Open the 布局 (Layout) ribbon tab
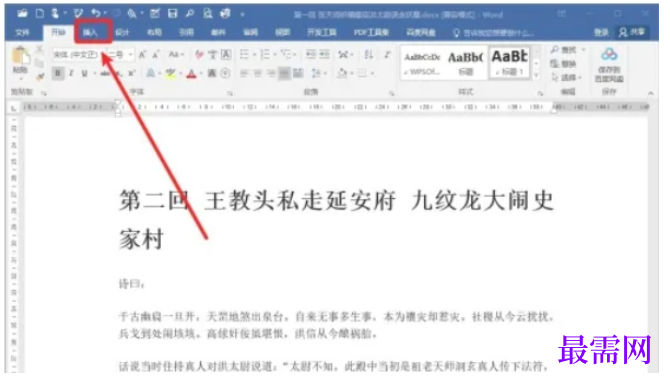670x381 pixels. point(154,32)
